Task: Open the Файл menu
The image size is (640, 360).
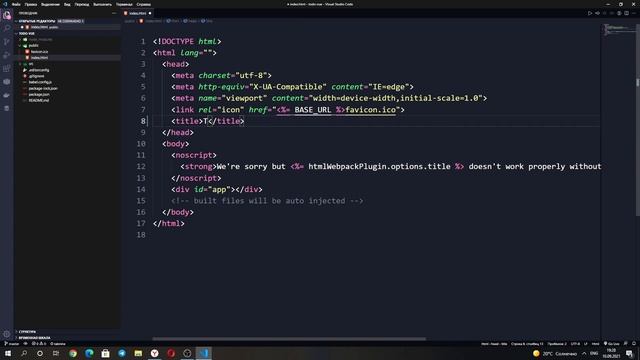Action: point(16,4)
